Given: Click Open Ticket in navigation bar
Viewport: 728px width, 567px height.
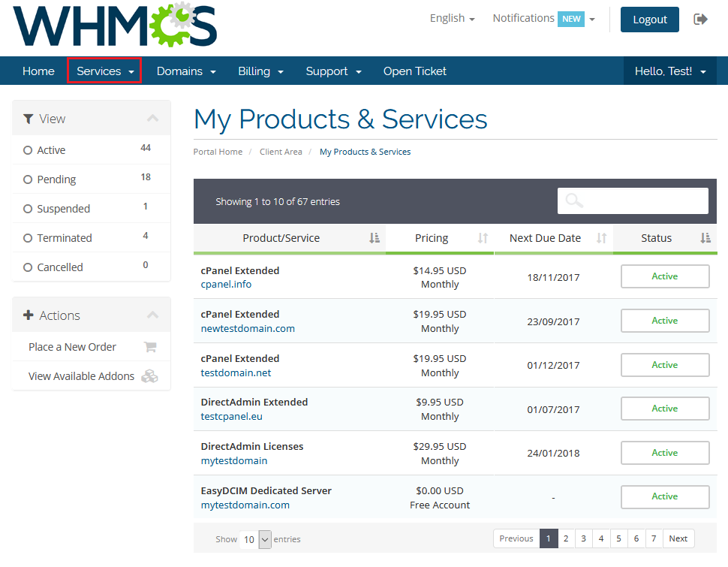Looking at the screenshot, I should 414,71.
